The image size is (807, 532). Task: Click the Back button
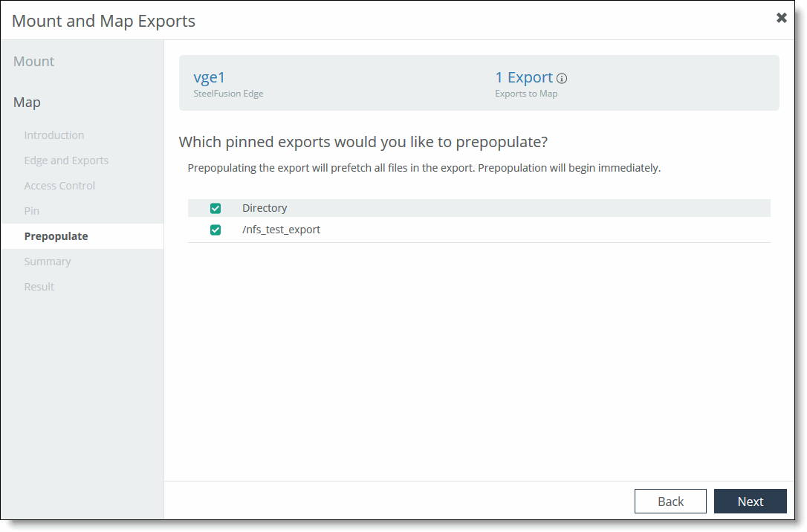[670, 501]
